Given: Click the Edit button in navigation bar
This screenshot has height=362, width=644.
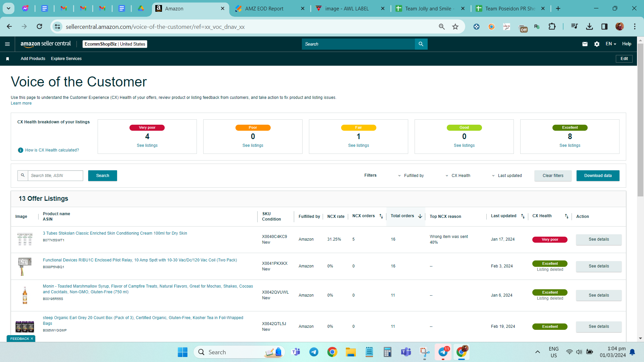Looking at the screenshot, I should point(624,59).
